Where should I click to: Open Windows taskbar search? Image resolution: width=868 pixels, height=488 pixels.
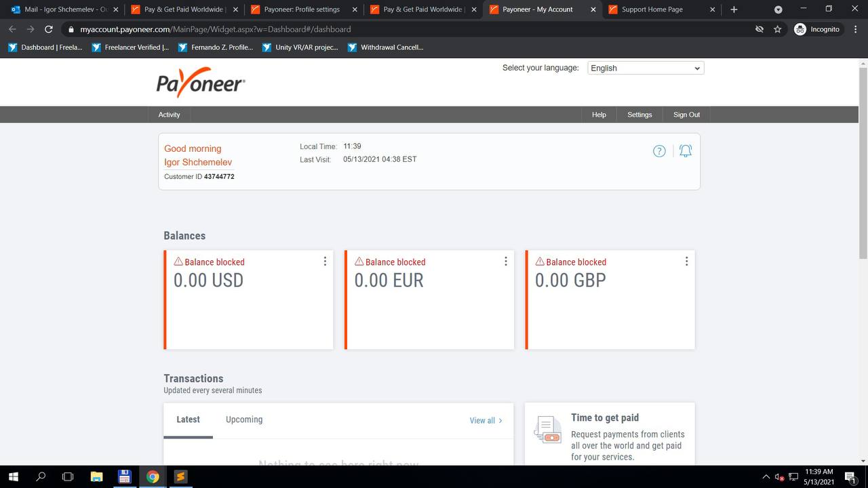tap(41, 476)
